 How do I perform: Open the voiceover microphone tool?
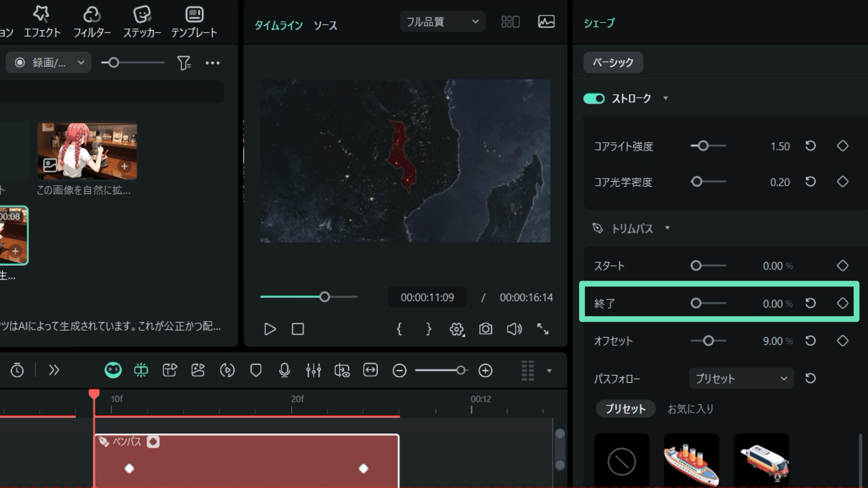284,371
